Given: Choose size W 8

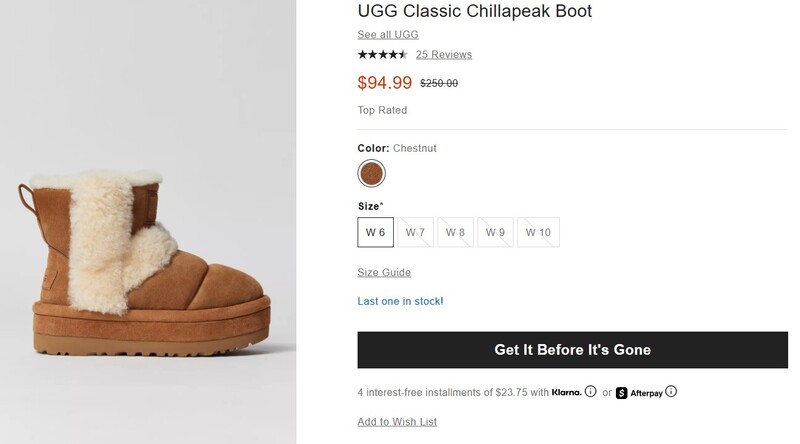Looking at the screenshot, I should (x=456, y=232).
